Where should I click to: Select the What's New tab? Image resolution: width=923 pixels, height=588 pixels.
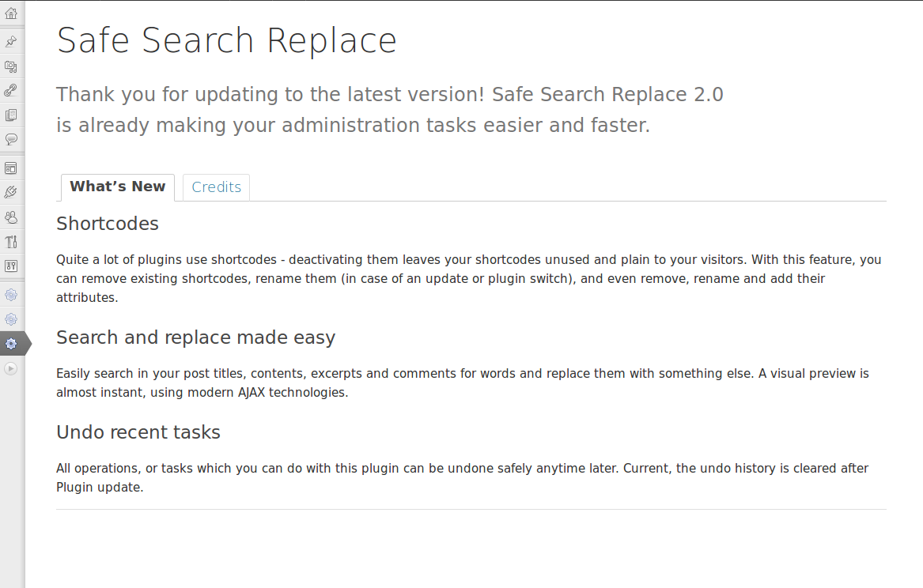coord(118,187)
